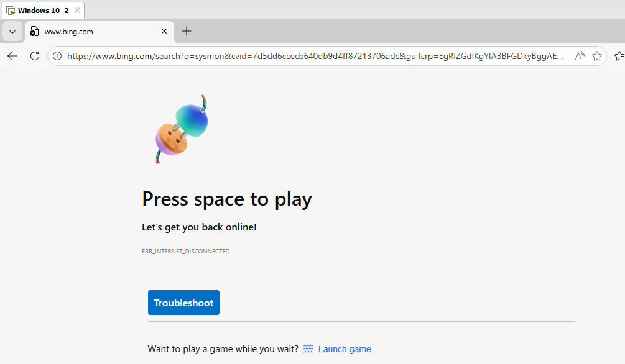Open the Favorites list icon at toolbar edge

click(x=620, y=56)
